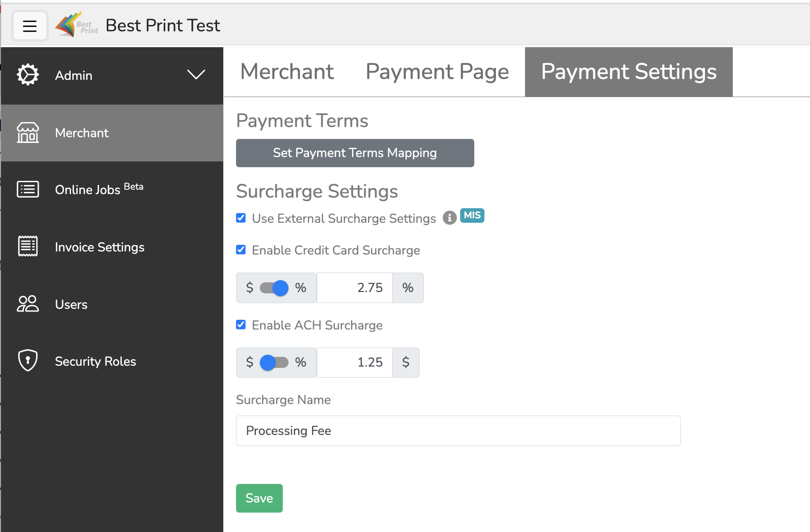Image resolution: width=810 pixels, height=532 pixels.
Task: Click the Invoice Settings receipt icon
Action: (x=27, y=247)
